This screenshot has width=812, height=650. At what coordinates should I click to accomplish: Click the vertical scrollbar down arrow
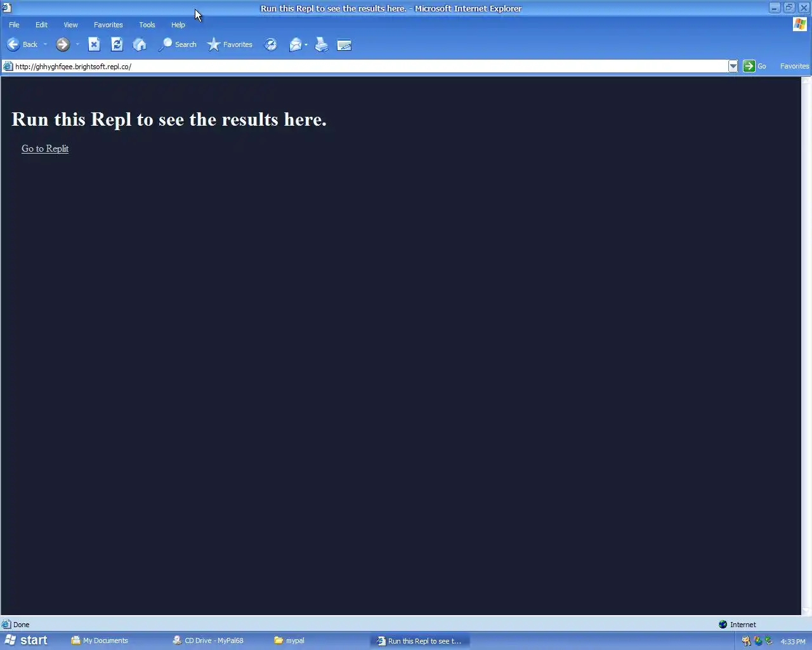tap(806, 611)
